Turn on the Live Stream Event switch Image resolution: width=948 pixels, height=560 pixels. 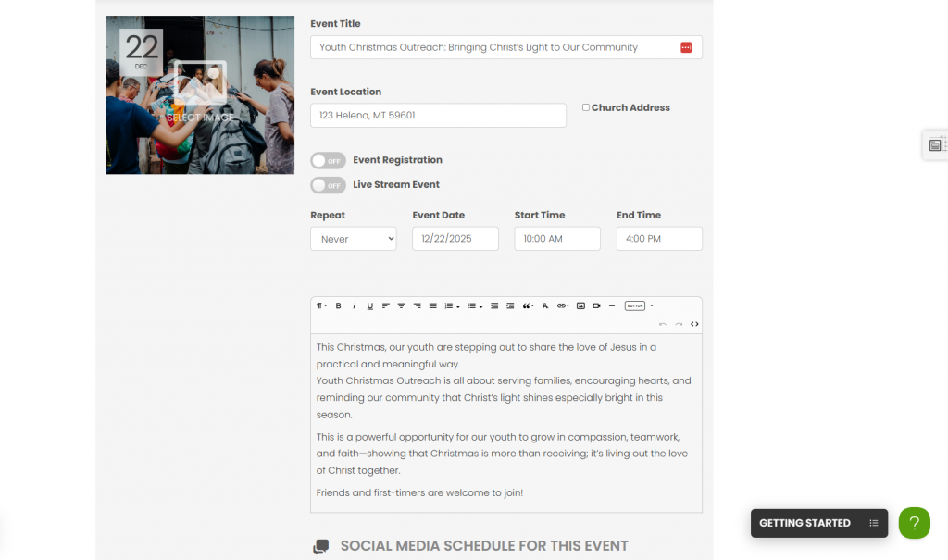pos(328,185)
